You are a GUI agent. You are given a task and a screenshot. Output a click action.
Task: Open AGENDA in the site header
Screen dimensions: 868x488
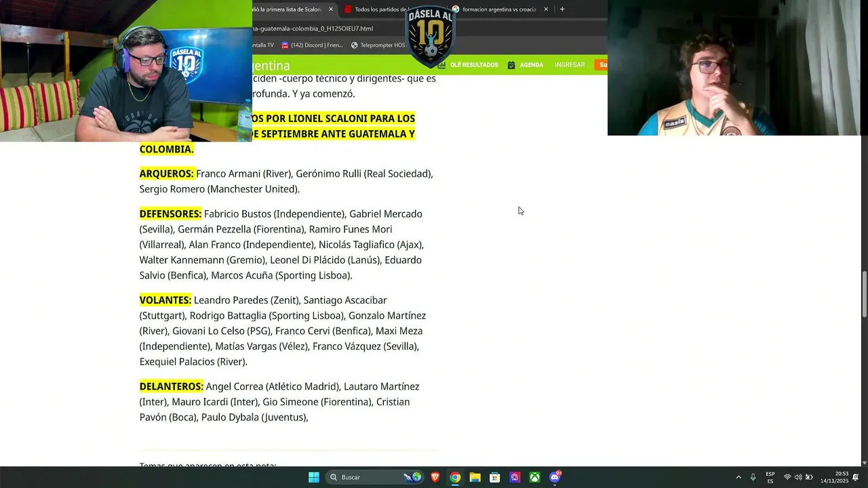[532, 65]
